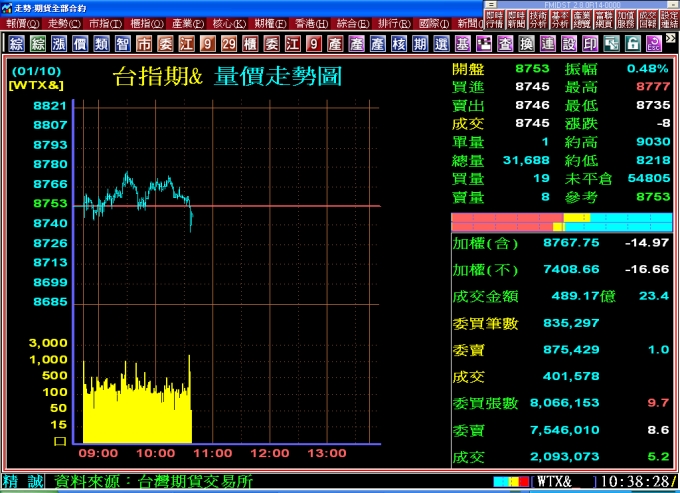Click the 11:00 time axis label
The width and height of the screenshot is (680, 493).
click(x=212, y=454)
